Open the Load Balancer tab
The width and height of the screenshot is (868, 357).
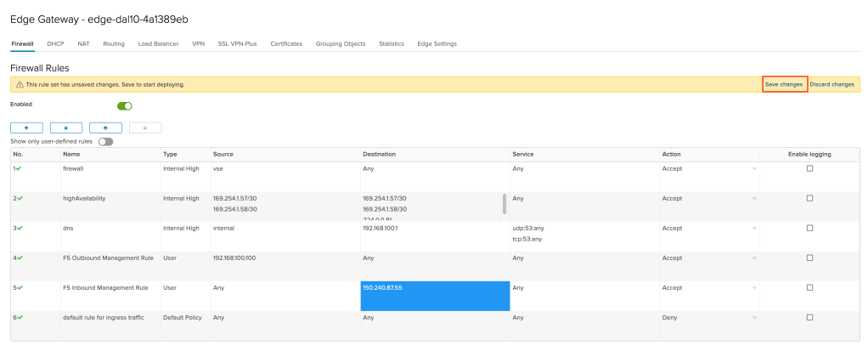[x=158, y=43]
